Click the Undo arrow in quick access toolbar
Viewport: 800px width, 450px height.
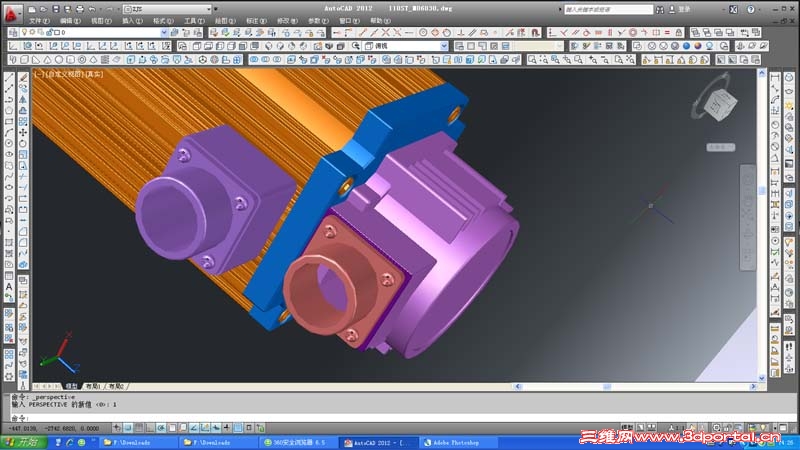[x=92, y=9]
